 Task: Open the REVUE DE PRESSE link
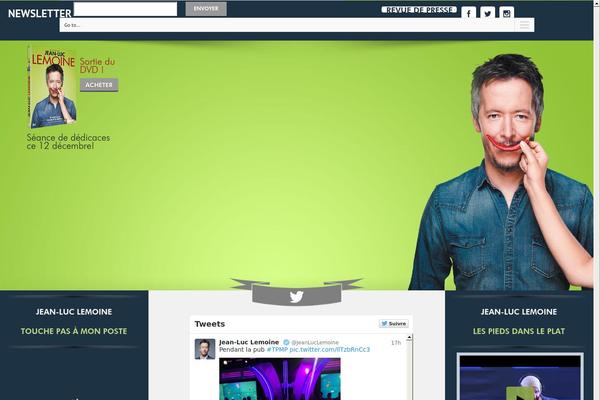(419, 10)
